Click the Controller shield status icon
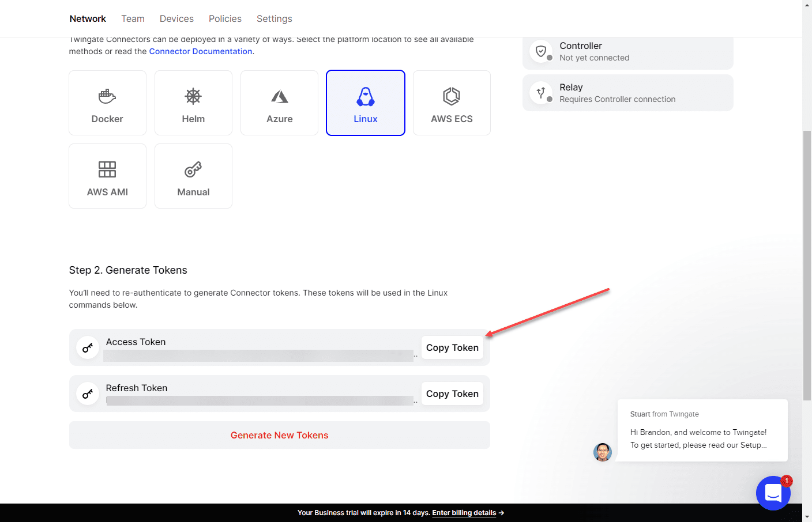812x522 pixels. click(541, 51)
